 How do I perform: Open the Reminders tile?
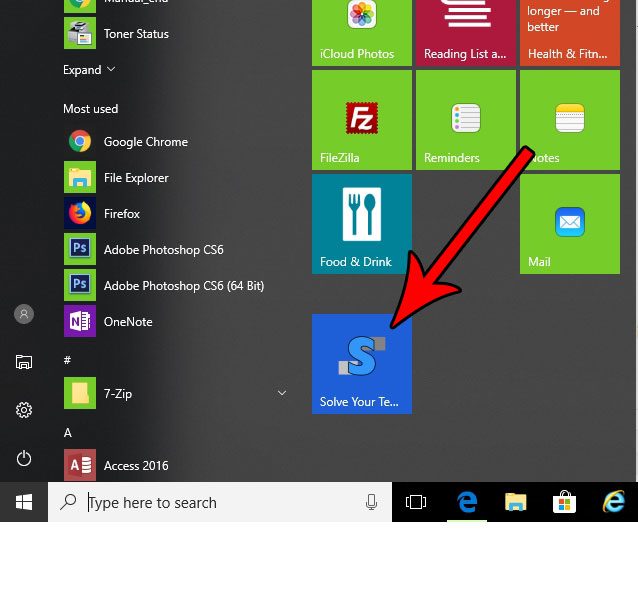pos(465,120)
